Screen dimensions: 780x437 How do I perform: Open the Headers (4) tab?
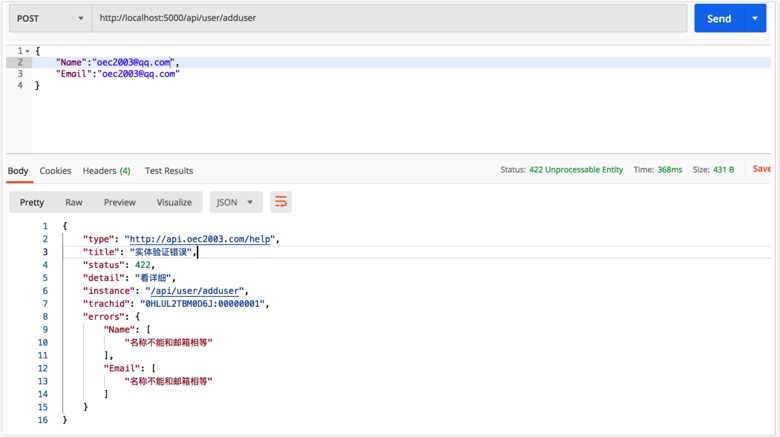(106, 171)
